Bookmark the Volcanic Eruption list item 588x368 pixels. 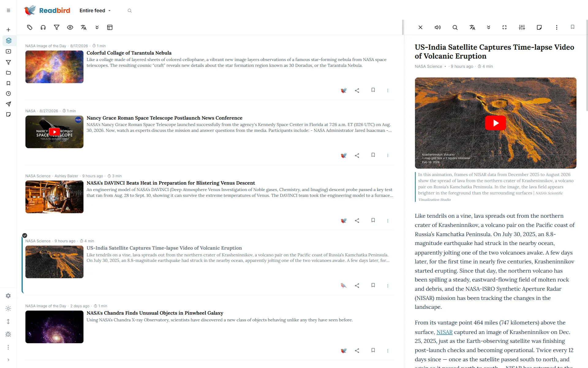click(x=373, y=285)
